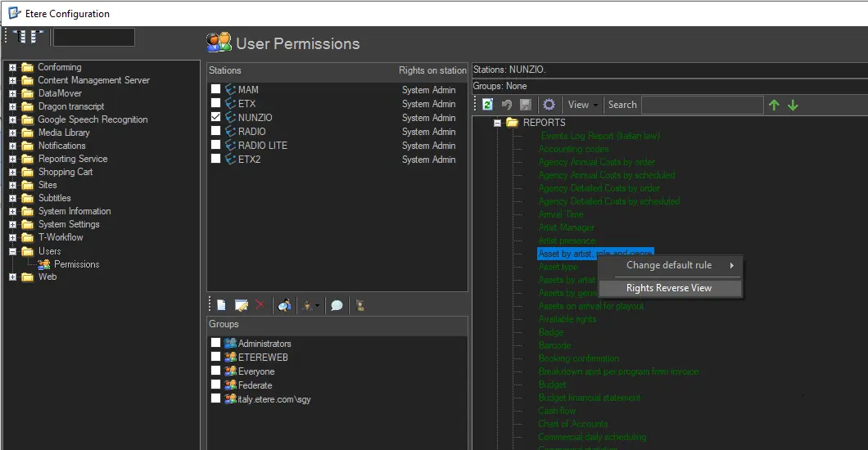868x450 pixels.
Task: Select Permissions under the Users folder
Action: click(76, 264)
